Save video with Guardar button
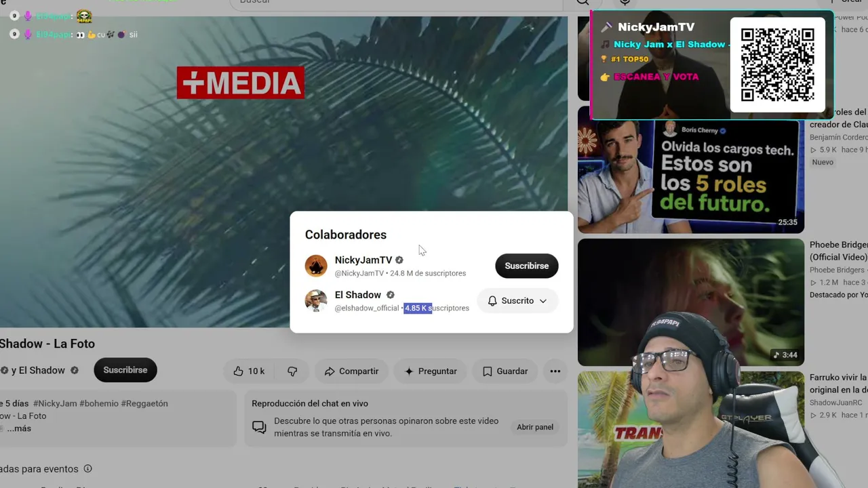Image resolution: width=868 pixels, height=488 pixels. coord(505,371)
